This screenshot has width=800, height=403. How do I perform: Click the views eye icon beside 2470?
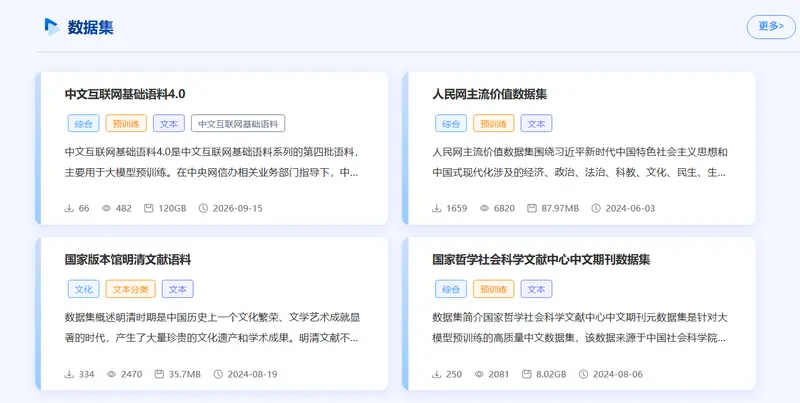111,374
